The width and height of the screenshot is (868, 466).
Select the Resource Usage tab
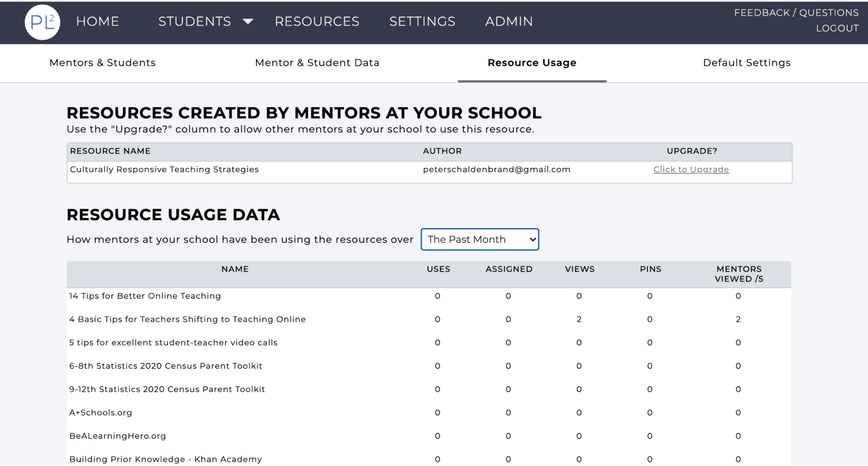532,63
